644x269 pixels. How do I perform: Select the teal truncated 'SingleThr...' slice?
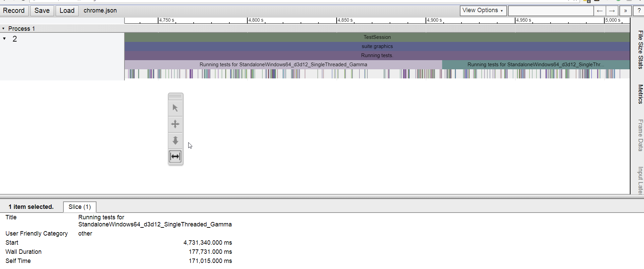536,65
